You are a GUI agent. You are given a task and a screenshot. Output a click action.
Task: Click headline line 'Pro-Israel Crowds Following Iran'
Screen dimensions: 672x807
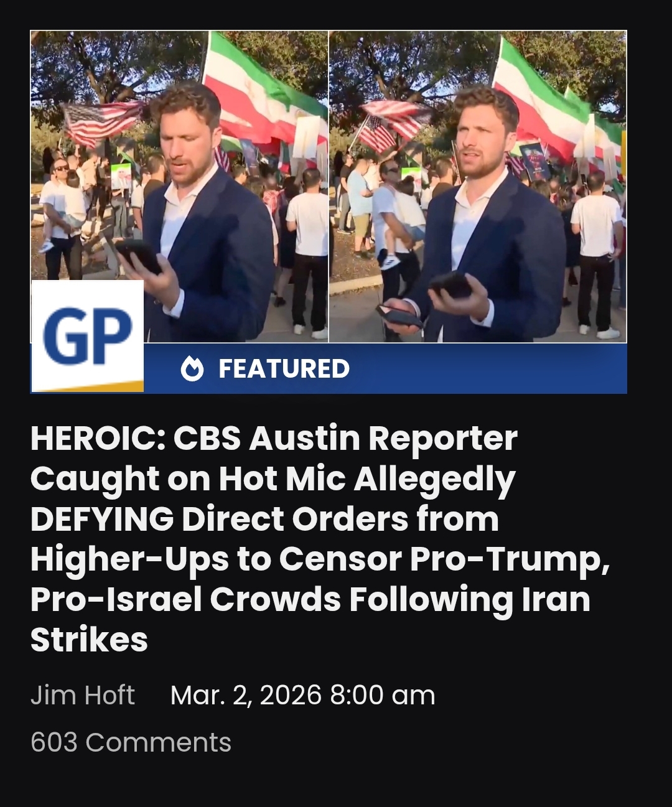(310, 599)
